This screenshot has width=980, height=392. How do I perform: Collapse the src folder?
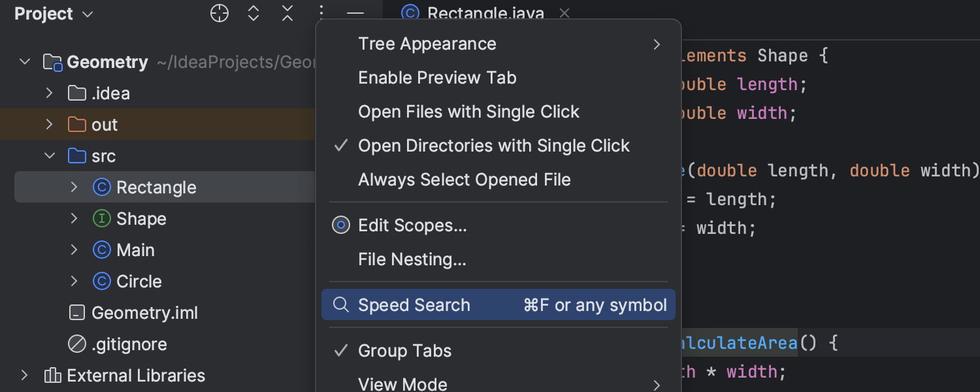coord(49,155)
